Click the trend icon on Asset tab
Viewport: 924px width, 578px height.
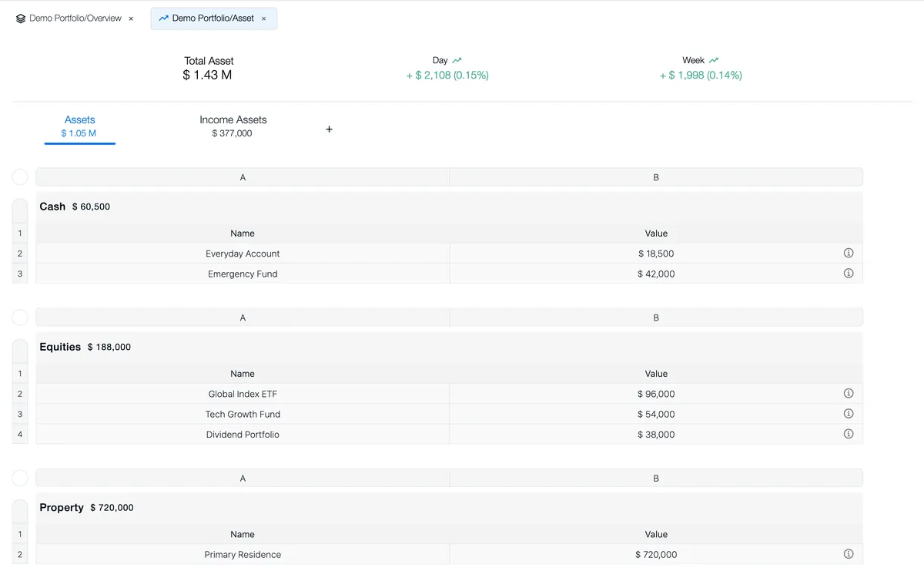click(x=163, y=18)
